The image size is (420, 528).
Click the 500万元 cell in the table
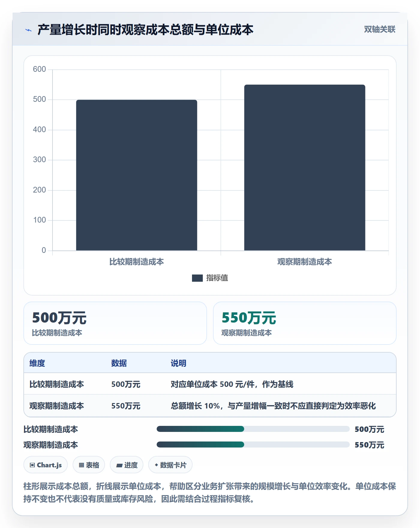(126, 384)
